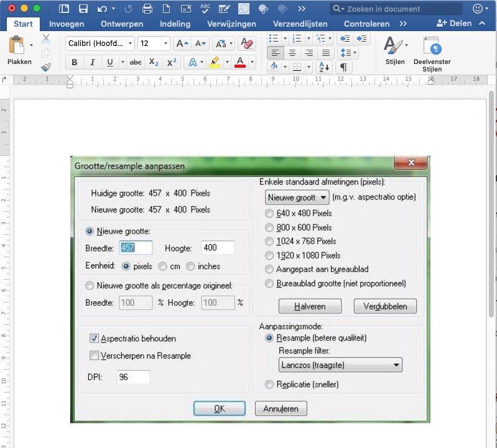
Task: Click the Print icon in quick toolbar
Action: click(147, 9)
